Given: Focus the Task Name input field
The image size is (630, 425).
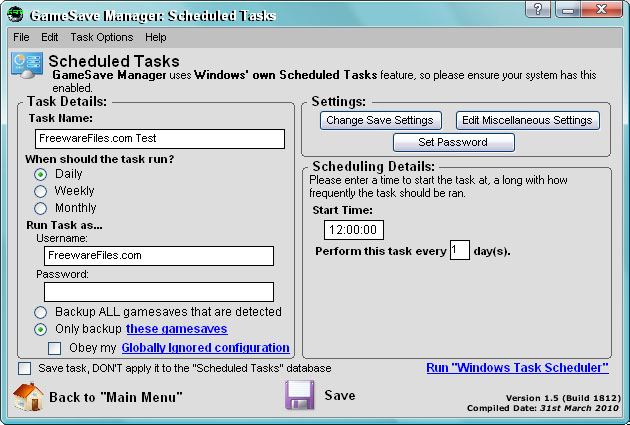Looking at the screenshot, I should click(x=160, y=139).
